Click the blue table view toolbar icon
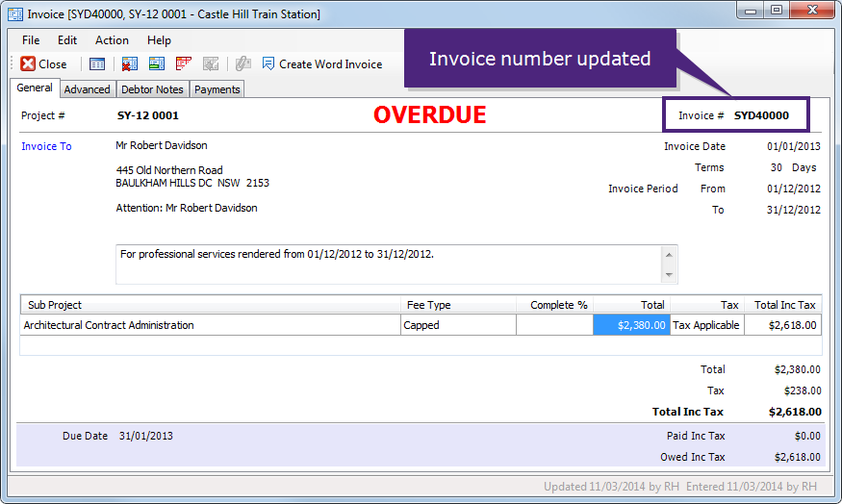The width and height of the screenshot is (842, 504). click(97, 64)
